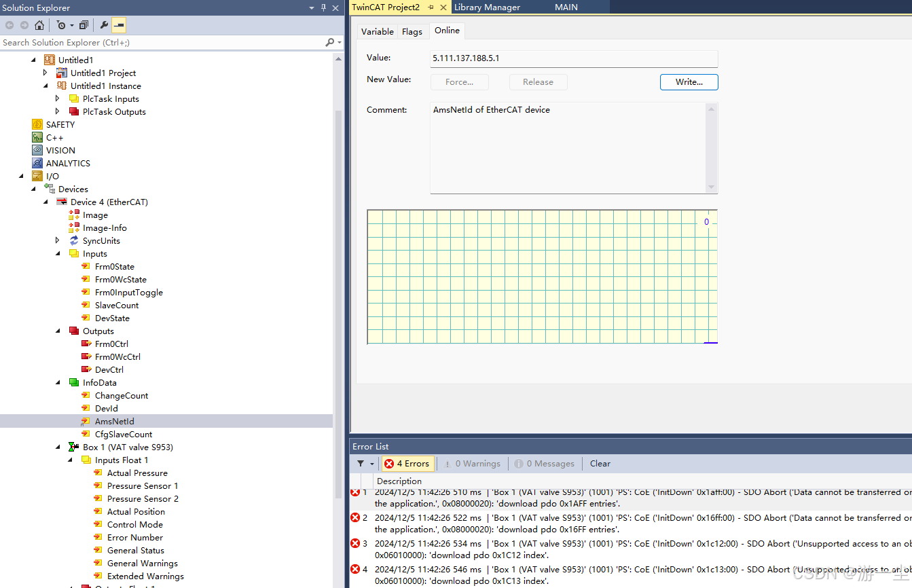Viewport: 912px width, 588px height.
Task: Toggle the 4 Errors filter
Action: (407, 463)
